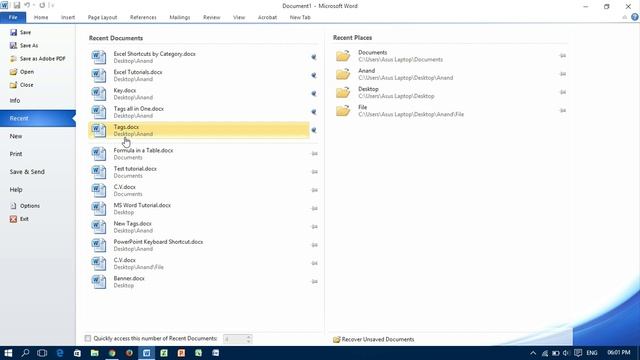Open Save & Send section

pos(27,172)
